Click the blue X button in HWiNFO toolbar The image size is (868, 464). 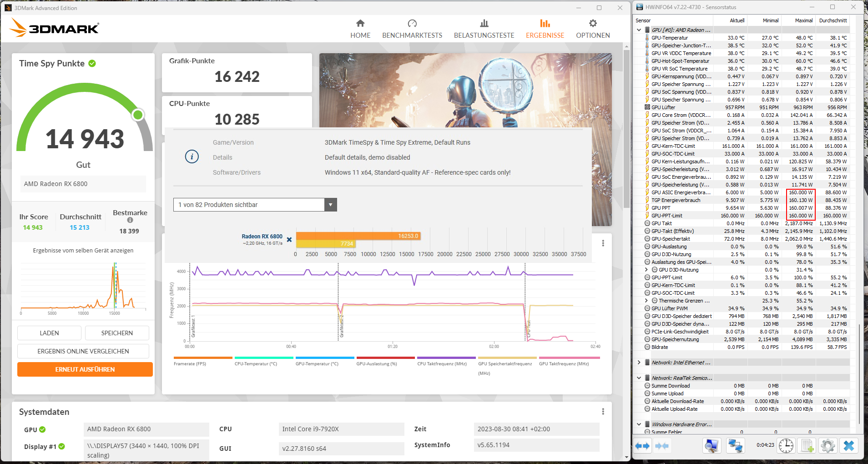[x=849, y=446]
